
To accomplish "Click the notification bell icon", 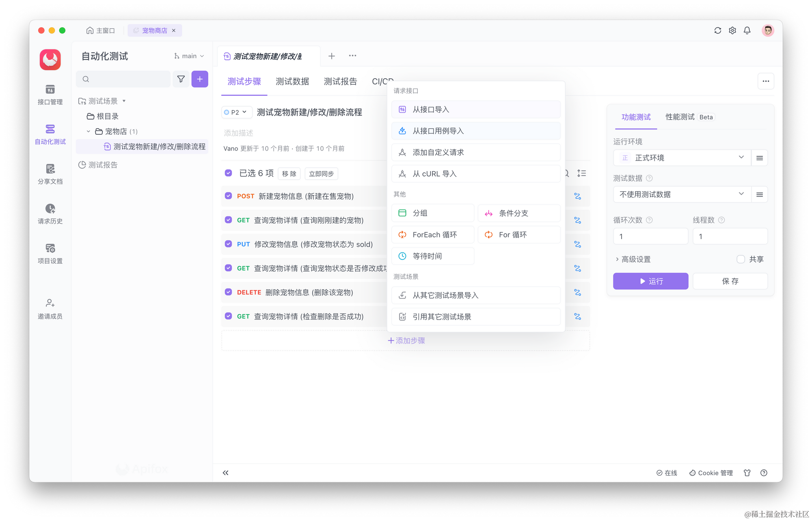I will 747,30.
